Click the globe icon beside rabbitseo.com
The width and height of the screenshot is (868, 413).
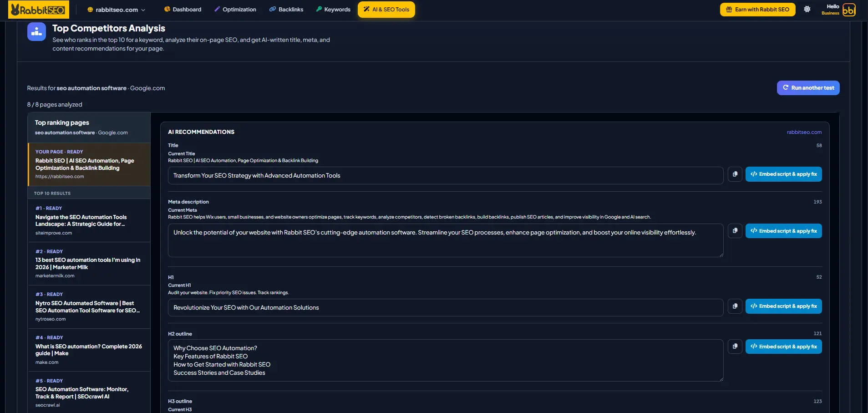(x=90, y=10)
